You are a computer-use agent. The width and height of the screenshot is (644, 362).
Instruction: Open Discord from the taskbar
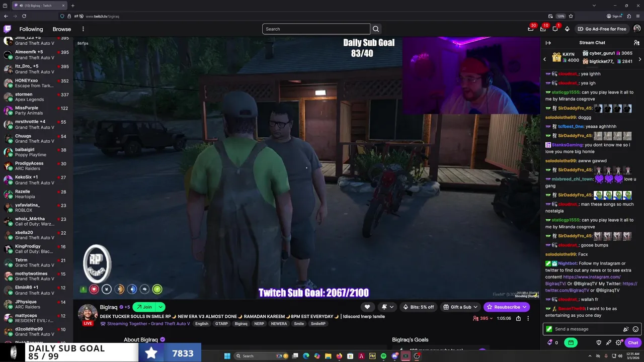[x=394, y=356]
